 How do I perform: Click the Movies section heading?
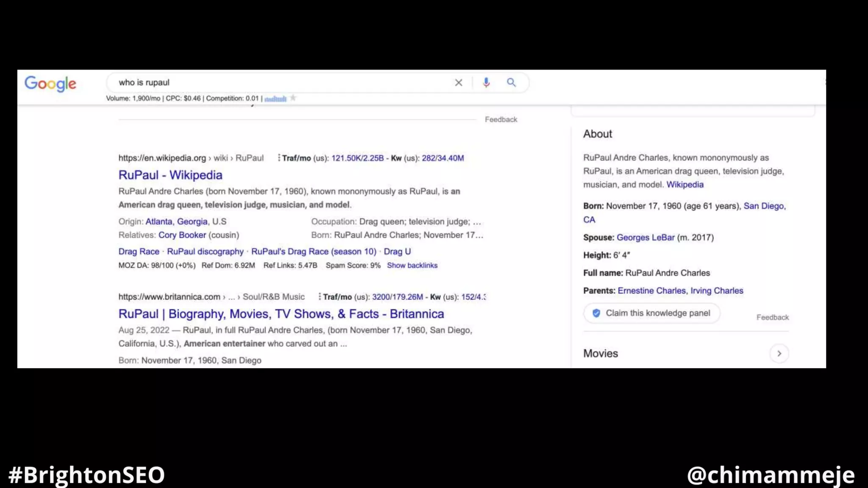601,353
